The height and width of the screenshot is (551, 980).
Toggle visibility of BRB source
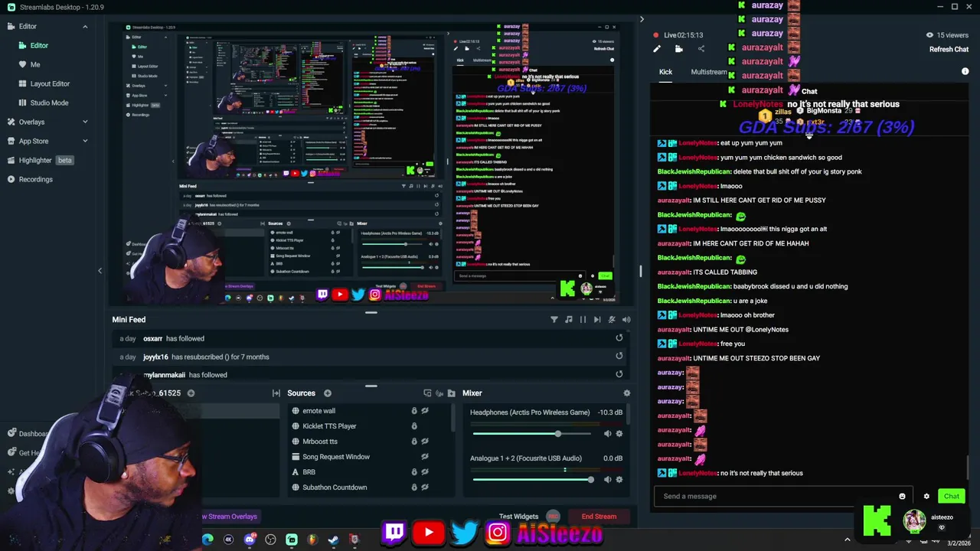click(x=425, y=472)
